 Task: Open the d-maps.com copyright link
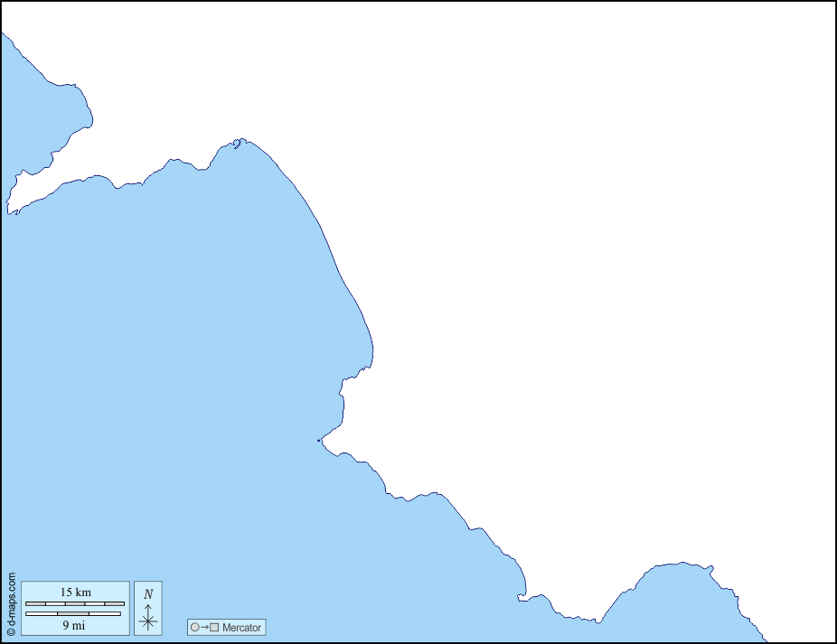[11, 604]
